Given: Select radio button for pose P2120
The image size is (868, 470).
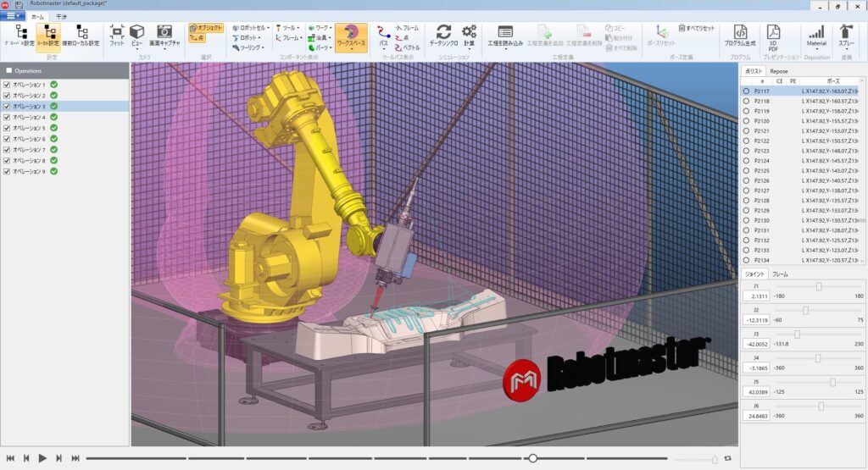Looking at the screenshot, I should pos(746,121).
